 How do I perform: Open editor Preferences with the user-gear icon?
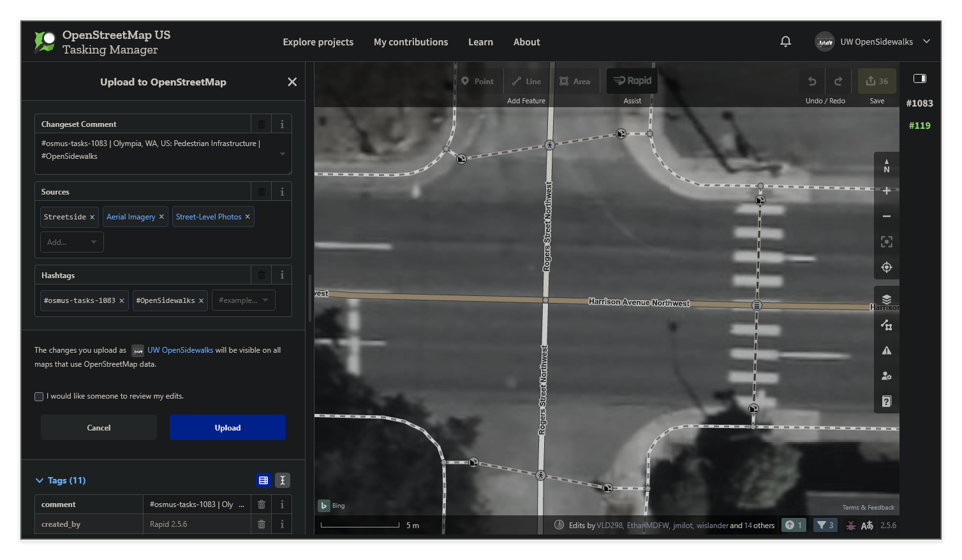click(886, 376)
